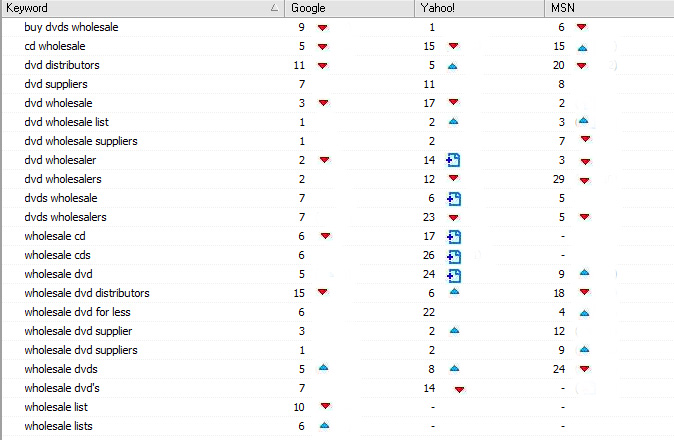Click Yahoo rank 11 for dvd suppliers
Viewport: 674px width, 440px height.
pyautogui.click(x=429, y=84)
